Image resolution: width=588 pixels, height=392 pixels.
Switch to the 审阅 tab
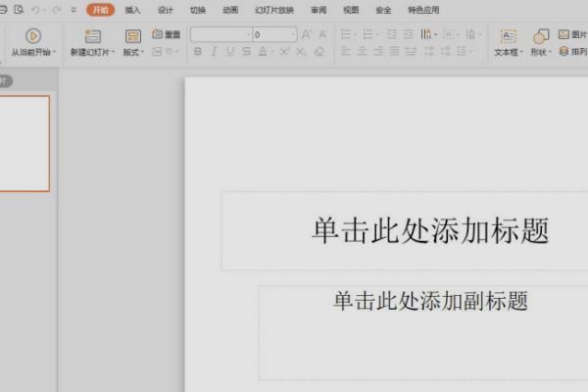point(318,10)
